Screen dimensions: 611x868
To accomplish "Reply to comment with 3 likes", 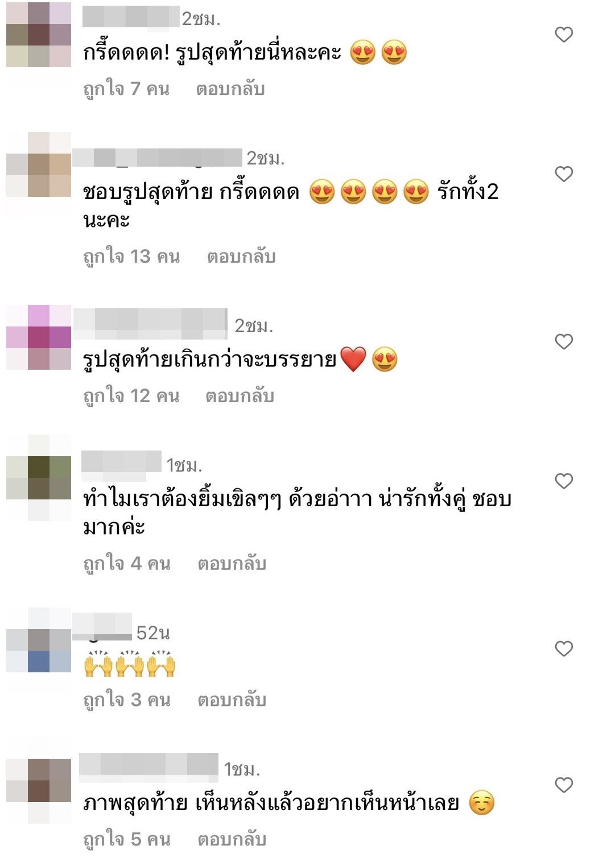I will pos(232,700).
